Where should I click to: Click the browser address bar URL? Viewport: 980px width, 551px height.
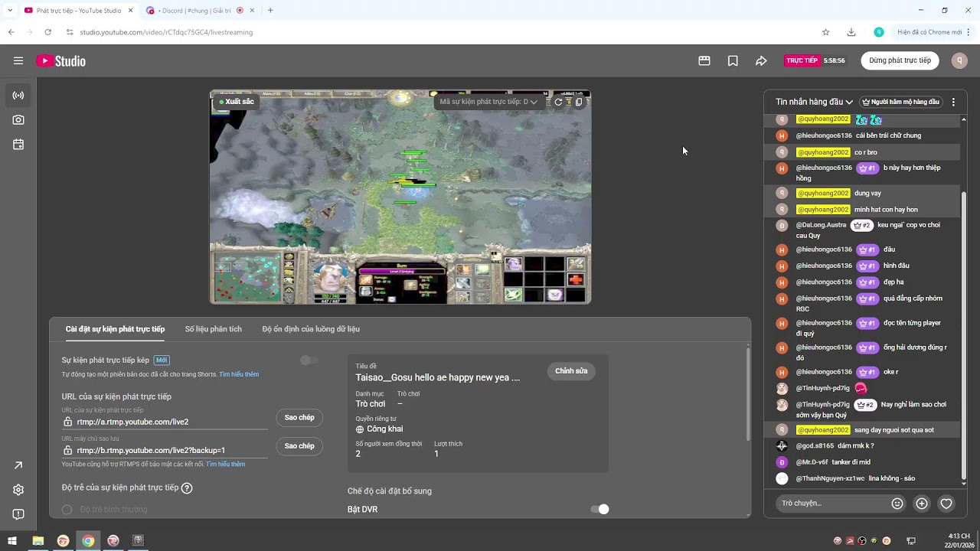(166, 32)
